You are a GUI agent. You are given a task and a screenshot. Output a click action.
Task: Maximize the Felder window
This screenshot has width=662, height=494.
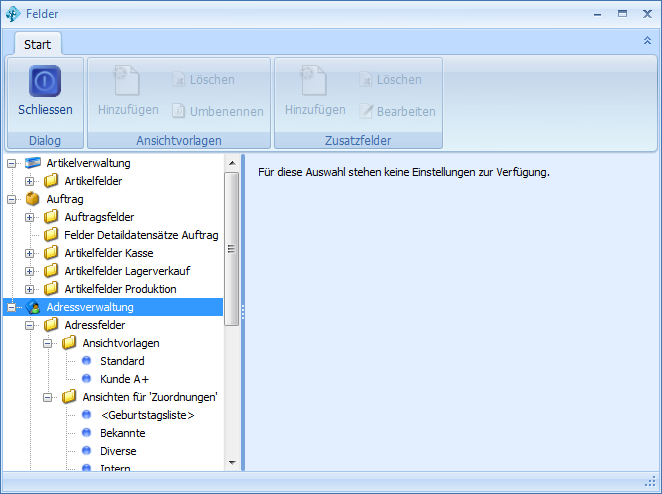click(622, 14)
